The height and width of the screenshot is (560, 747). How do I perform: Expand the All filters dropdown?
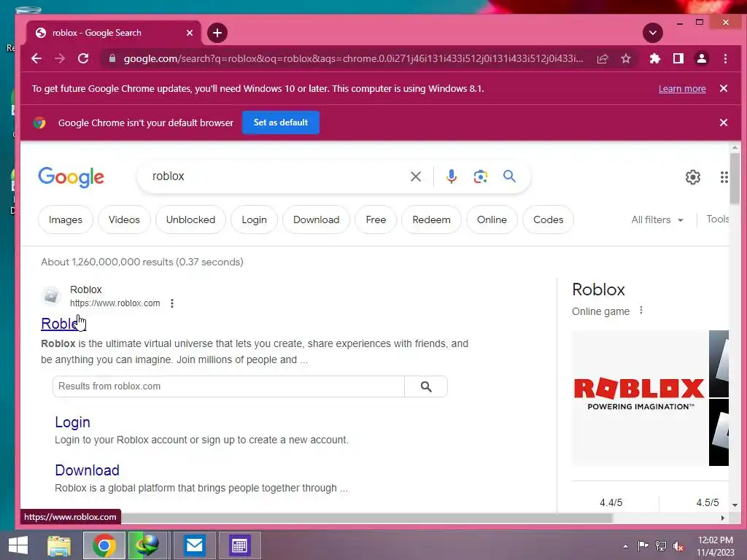pos(657,219)
